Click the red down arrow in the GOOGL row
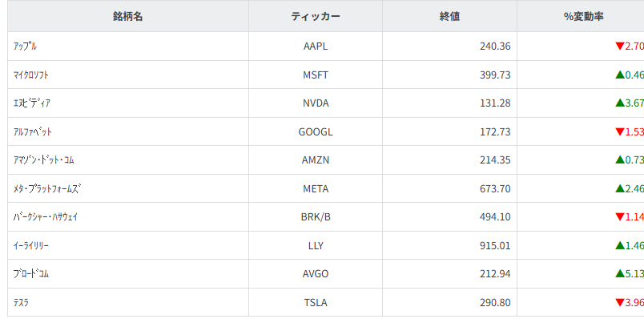This screenshot has height=327, width=644. [619, 131]
